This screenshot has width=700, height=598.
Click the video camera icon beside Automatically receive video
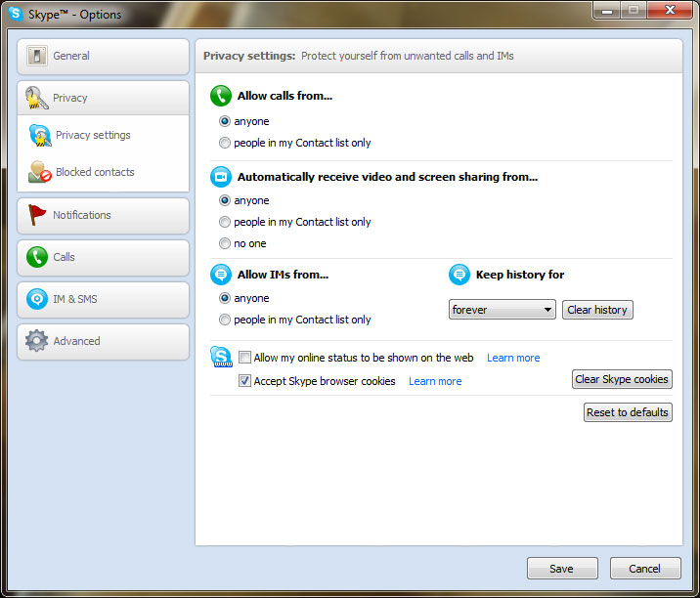pos(221,177)
